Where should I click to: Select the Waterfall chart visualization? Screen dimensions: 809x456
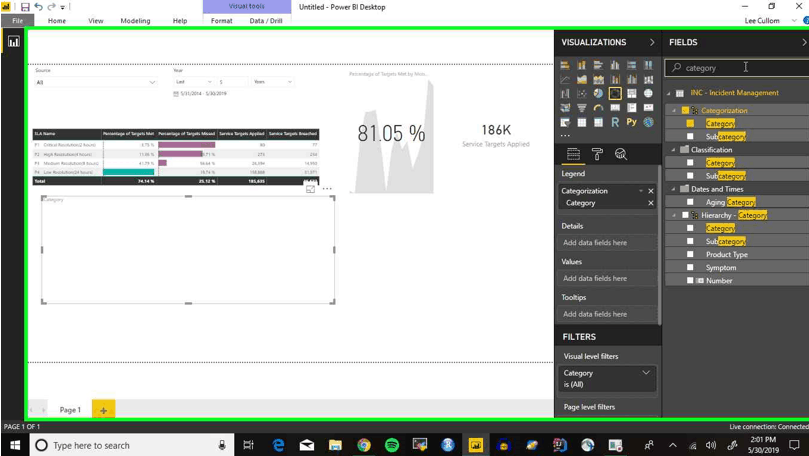[565, 93]
